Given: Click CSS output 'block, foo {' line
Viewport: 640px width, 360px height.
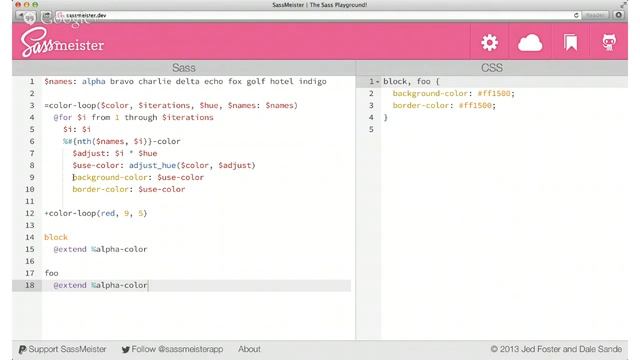Looking at the screenshot, I should [411, 81].
